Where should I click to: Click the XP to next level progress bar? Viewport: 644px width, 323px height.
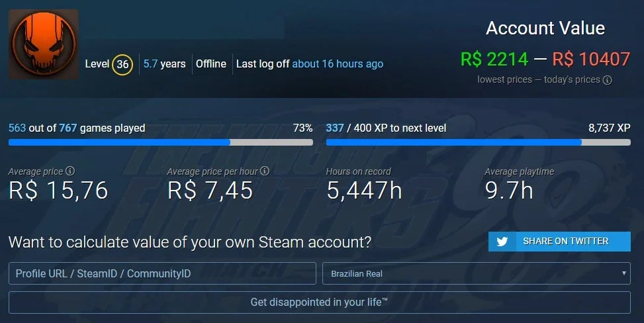click(x=478, y=142)
